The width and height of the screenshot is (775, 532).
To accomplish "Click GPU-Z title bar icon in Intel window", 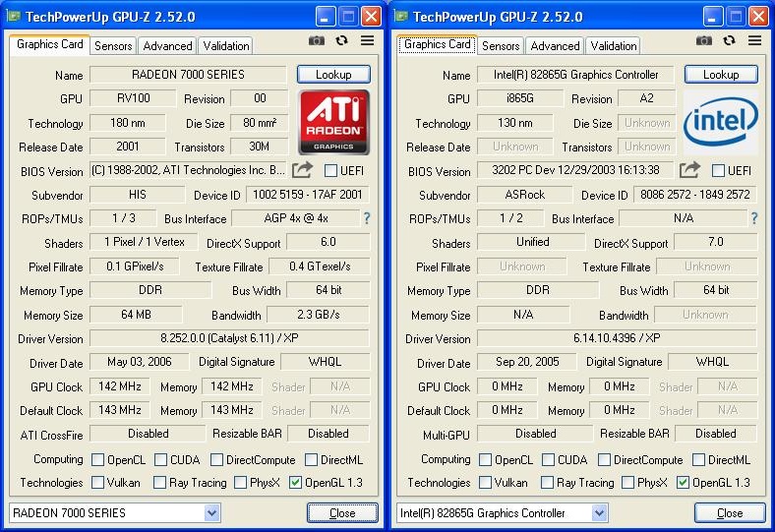I will pos(401,17).
